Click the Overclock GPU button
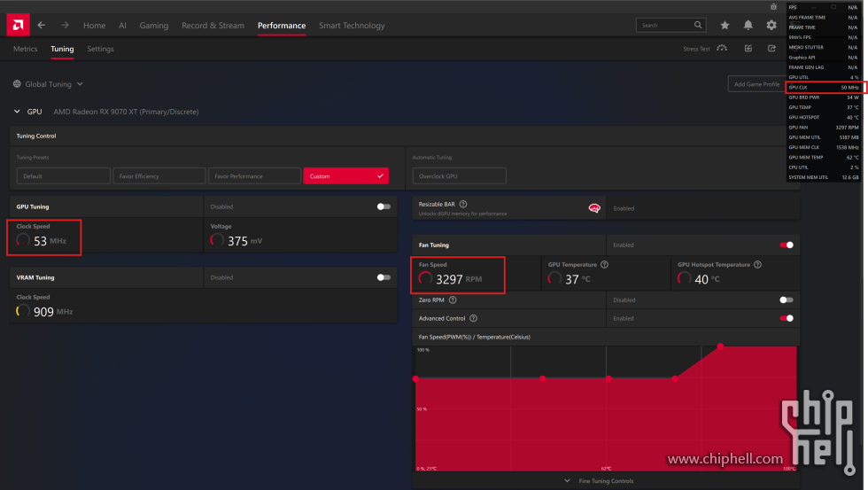 459,176
